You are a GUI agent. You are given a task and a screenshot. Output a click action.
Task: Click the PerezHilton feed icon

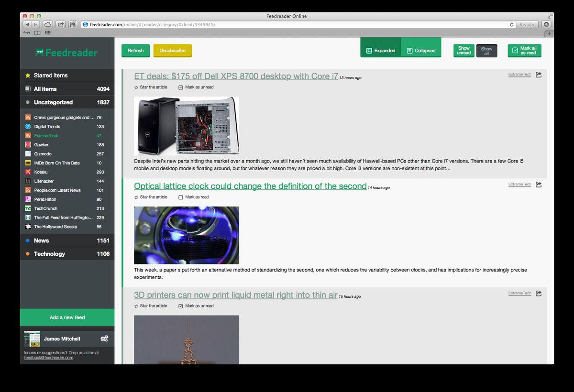28,199
